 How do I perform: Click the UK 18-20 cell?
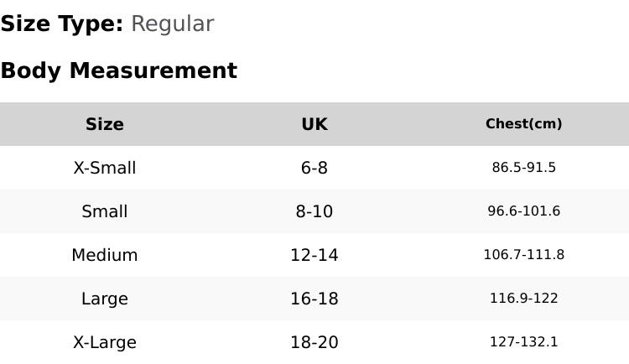coord(314,342)
